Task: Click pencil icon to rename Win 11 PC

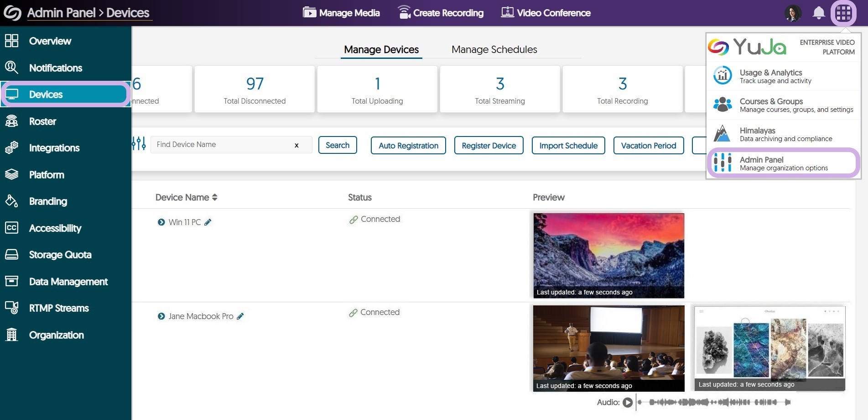Action: [x=208, y=222]
